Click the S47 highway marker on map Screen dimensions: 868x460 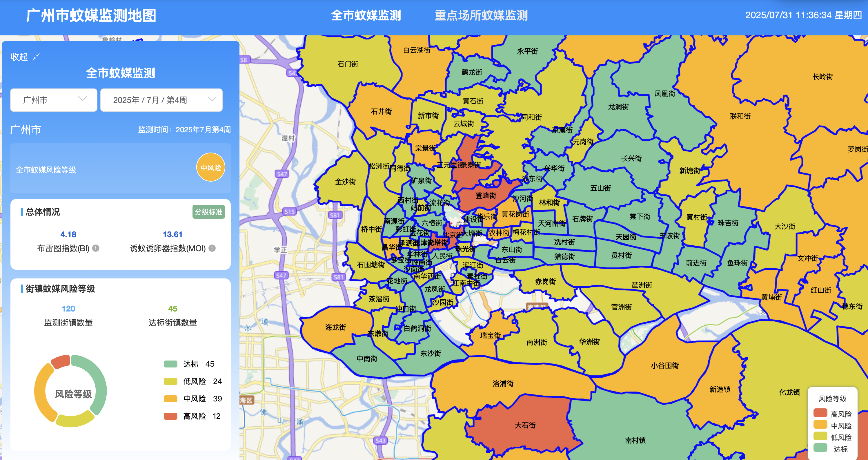282,174
